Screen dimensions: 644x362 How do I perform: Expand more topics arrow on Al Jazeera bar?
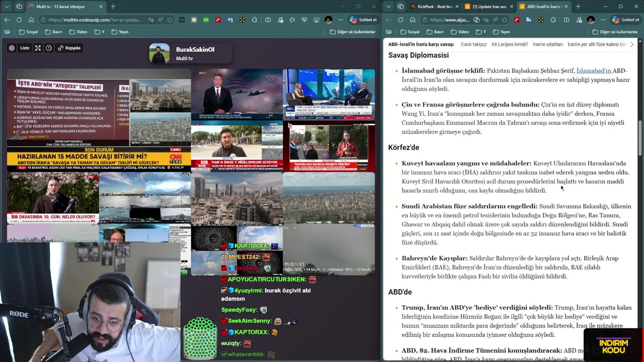coord(632,44)
